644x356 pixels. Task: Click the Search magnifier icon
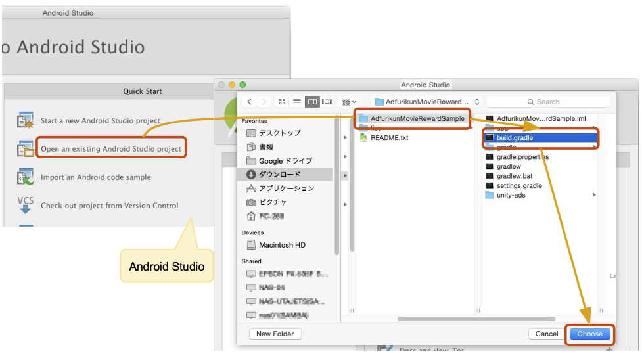531,102
